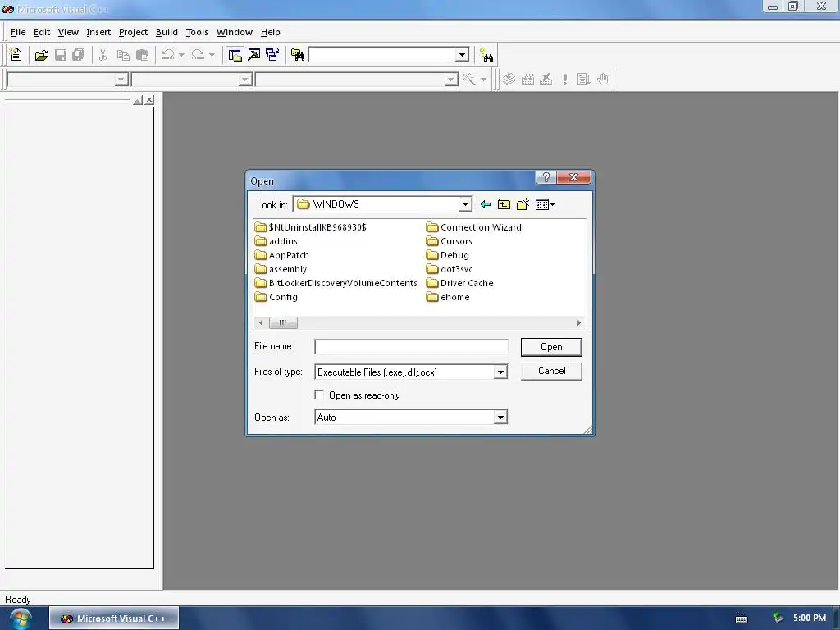Close the workspace pane with its X

[149, 100]
